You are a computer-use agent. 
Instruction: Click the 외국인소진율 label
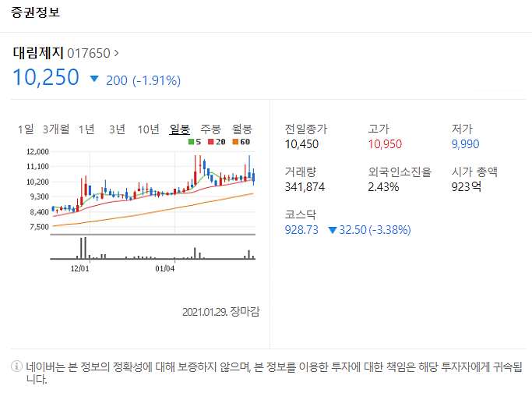pos(400,172)
